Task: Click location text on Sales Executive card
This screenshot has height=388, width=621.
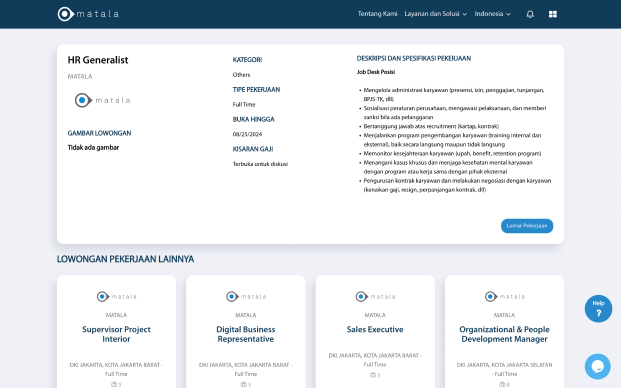Action: pos(375,360)
